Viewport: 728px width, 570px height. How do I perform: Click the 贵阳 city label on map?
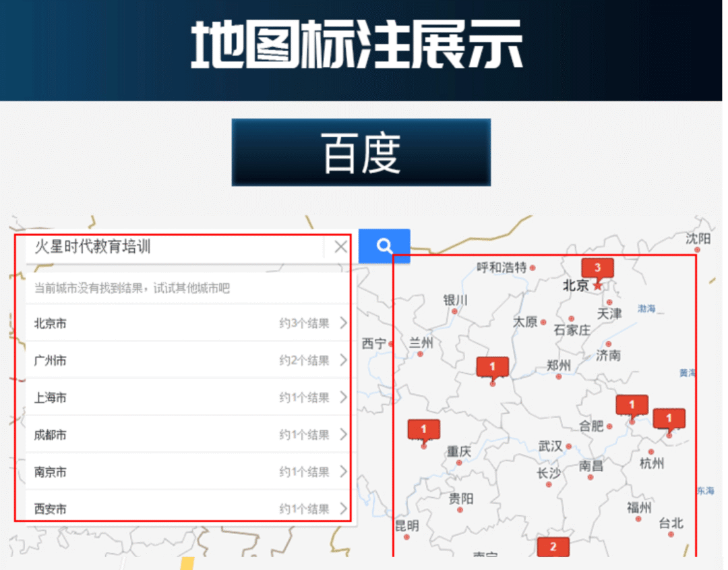click(x=461, y=499)
